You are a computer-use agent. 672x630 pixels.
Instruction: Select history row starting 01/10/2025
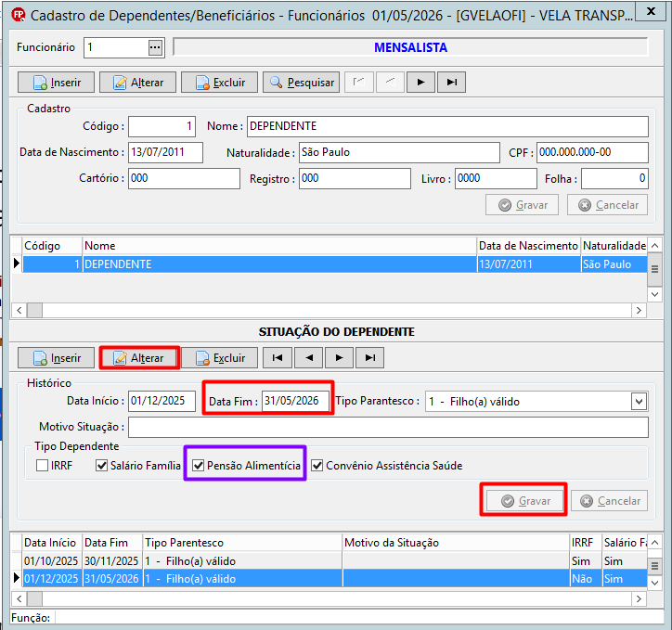coord(334,560)
